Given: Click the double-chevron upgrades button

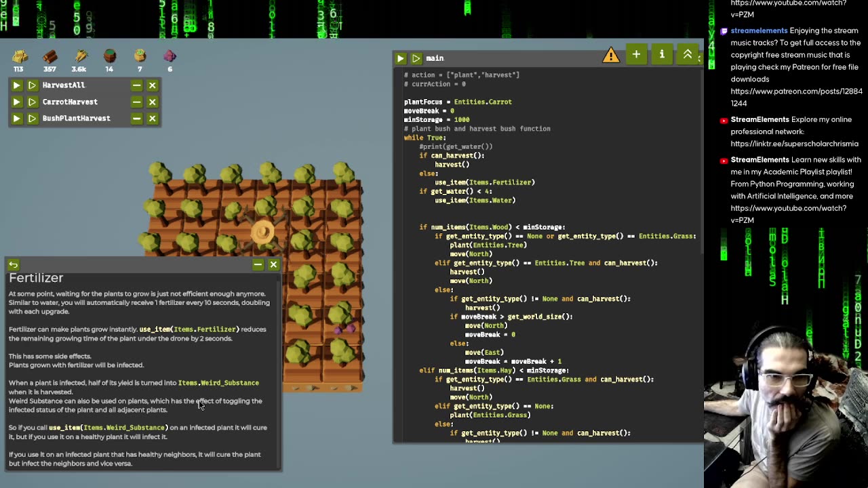Looking at the screenshot, I should tap(688, 55).
